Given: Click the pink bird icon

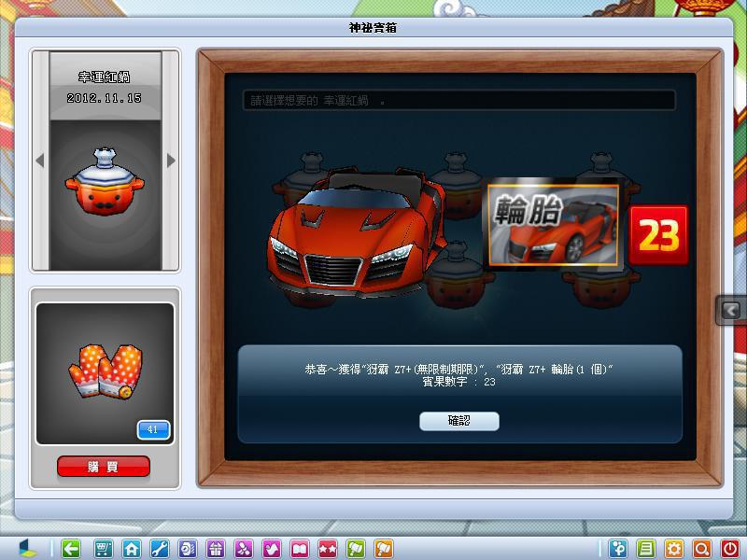Looking at the screenshot, I should pyautogui.click(x=272, y=549).
